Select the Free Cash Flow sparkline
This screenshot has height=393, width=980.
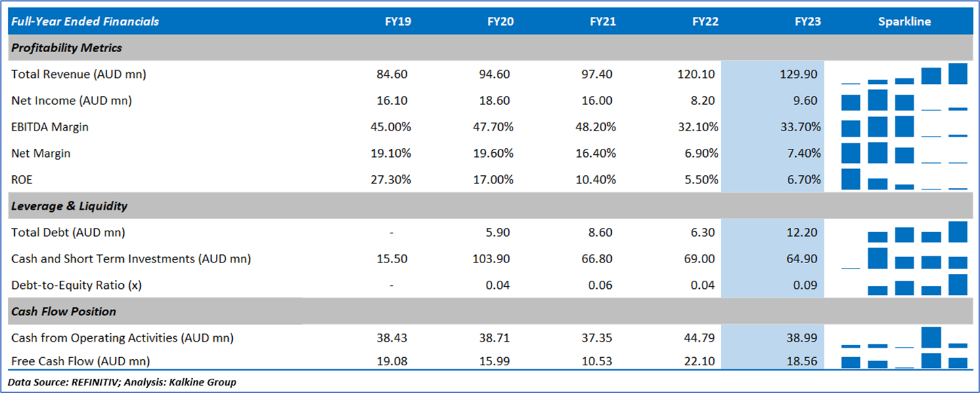point(904,361)
